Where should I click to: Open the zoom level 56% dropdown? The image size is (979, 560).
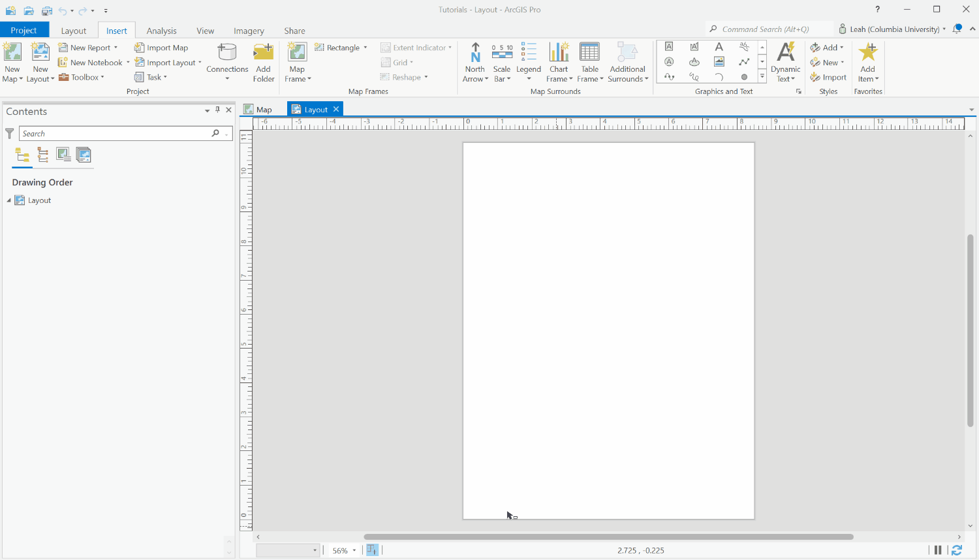(x=353, y=550)
